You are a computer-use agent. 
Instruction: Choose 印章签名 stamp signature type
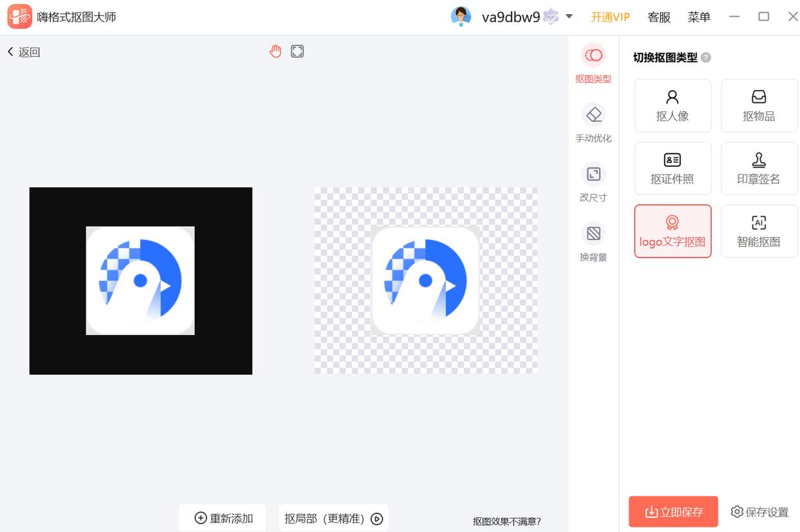[x=759, y=168]
